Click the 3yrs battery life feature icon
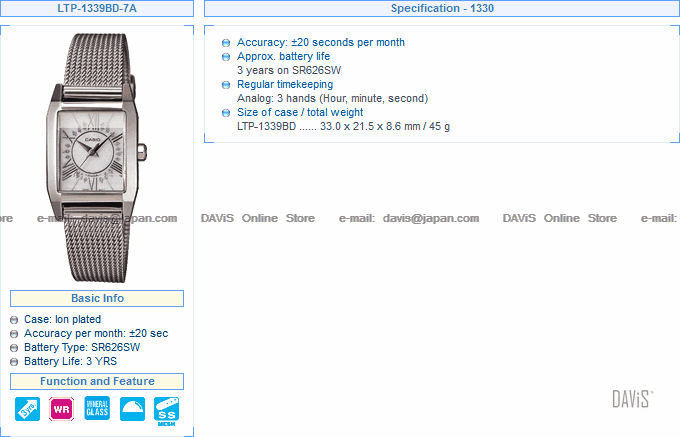This screenshot has height=437, width=680. pos(27,409)
